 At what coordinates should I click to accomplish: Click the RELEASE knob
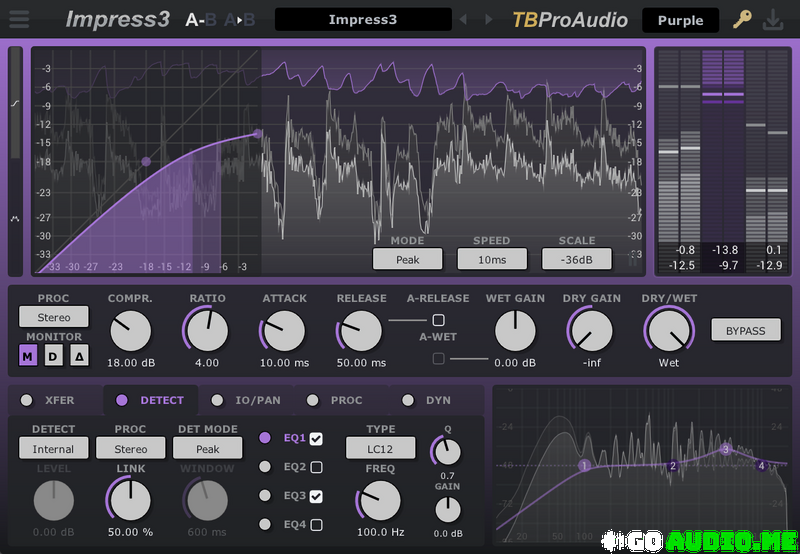coord(361,331)
